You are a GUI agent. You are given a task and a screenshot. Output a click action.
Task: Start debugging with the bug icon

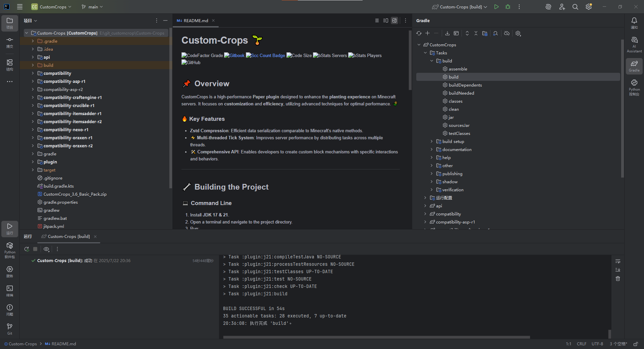tap(508, 7)
